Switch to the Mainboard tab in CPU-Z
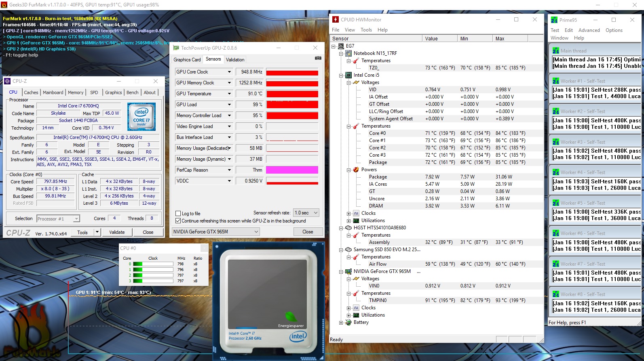 53,92
